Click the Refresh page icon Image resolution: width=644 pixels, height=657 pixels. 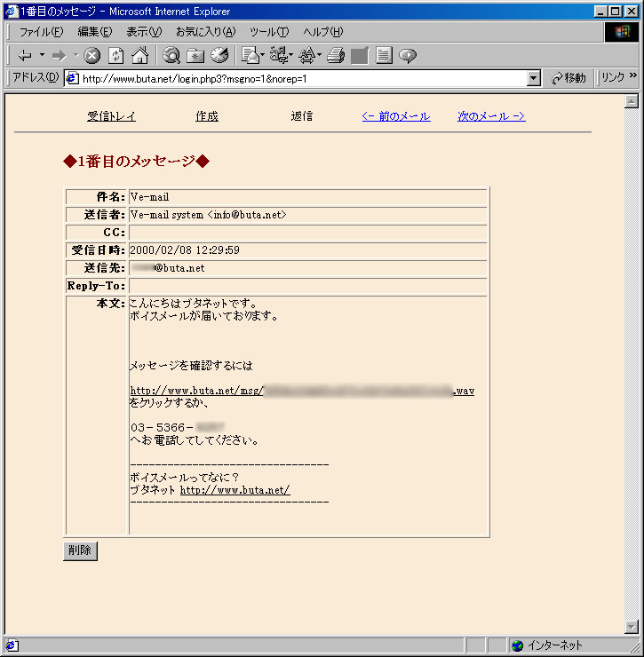(115, 55)
